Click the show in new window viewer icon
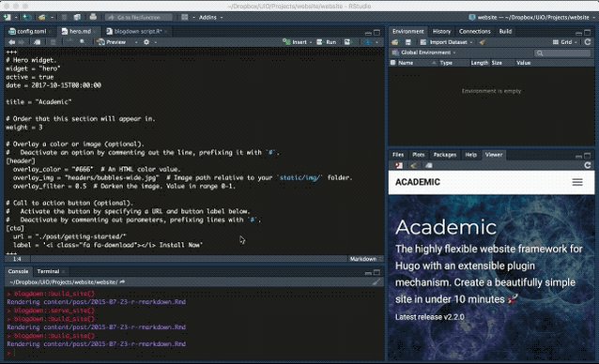Viewport: 599px width, 364px height. [429, 165]
